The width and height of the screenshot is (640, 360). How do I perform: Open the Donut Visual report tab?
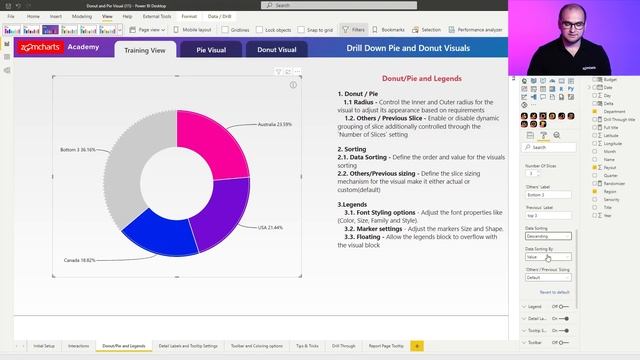click(277, 50)
